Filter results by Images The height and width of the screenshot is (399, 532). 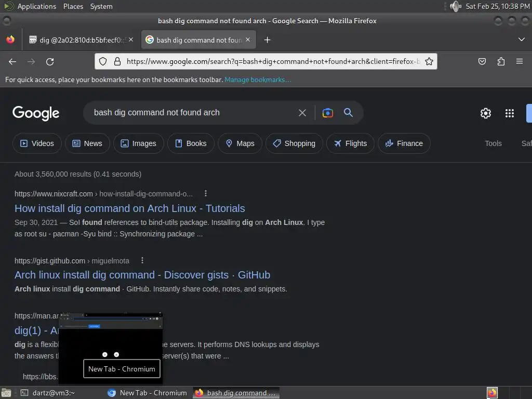138,143
